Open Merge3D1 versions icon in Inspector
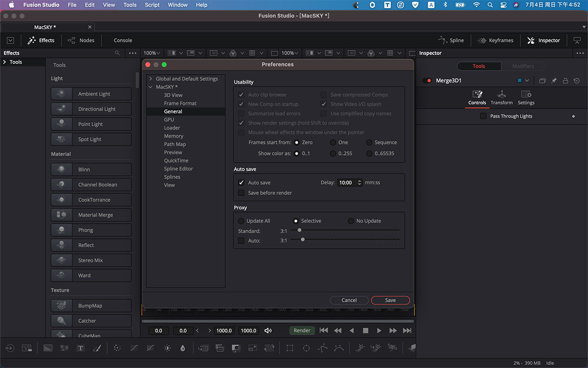Screen dimensions: 588x368 tap(542, 80)
